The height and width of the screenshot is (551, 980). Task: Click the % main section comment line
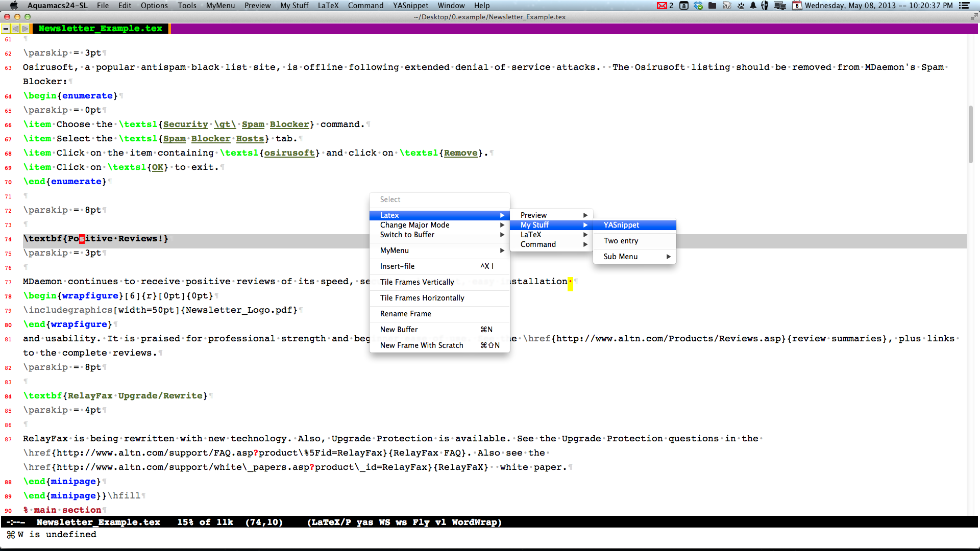pos(62,510)
